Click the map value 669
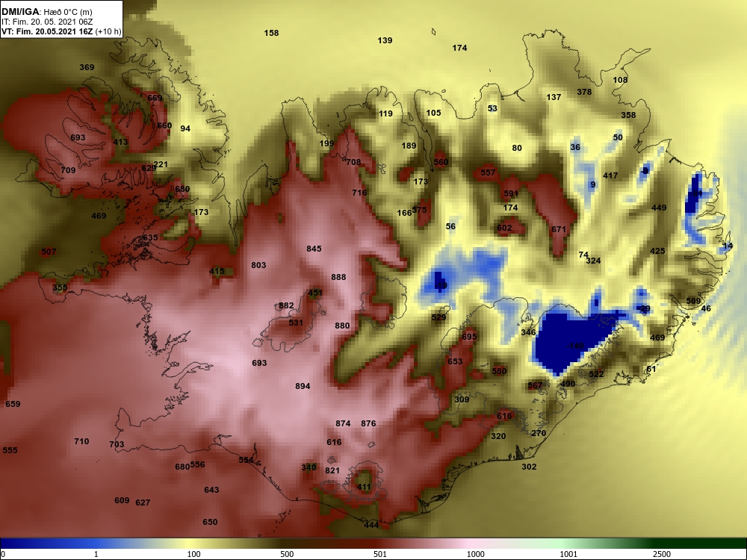This screenshot has height=560, width=747. 155,98
